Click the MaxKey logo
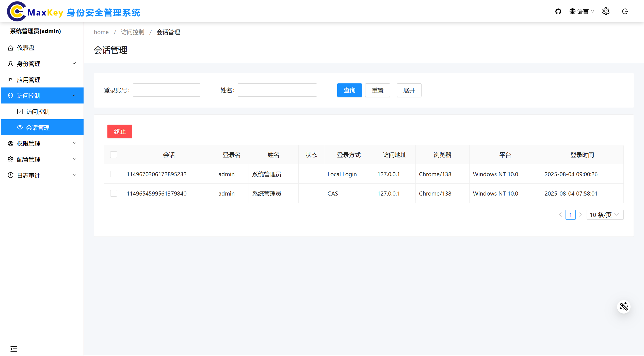644x356 pixels. [16, 11]
